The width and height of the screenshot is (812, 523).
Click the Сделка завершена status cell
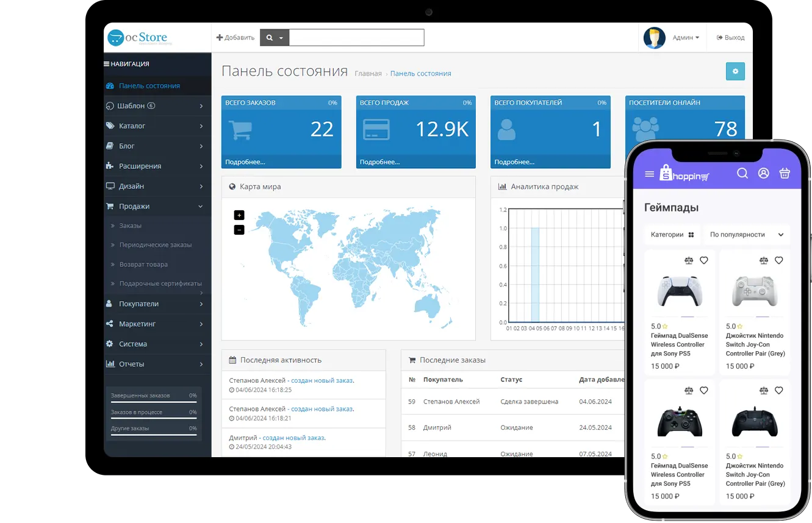pyautogui.click(x=529, y=402)
